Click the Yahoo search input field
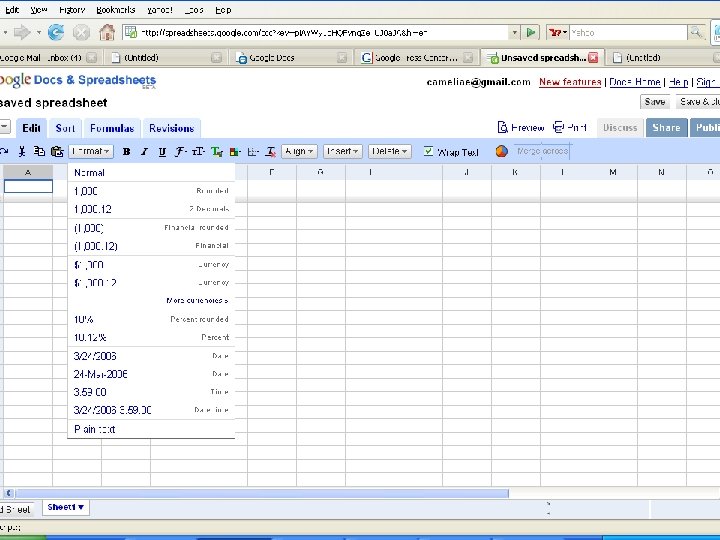This screenshot has width=720, height=540. (x=628, y=33)
